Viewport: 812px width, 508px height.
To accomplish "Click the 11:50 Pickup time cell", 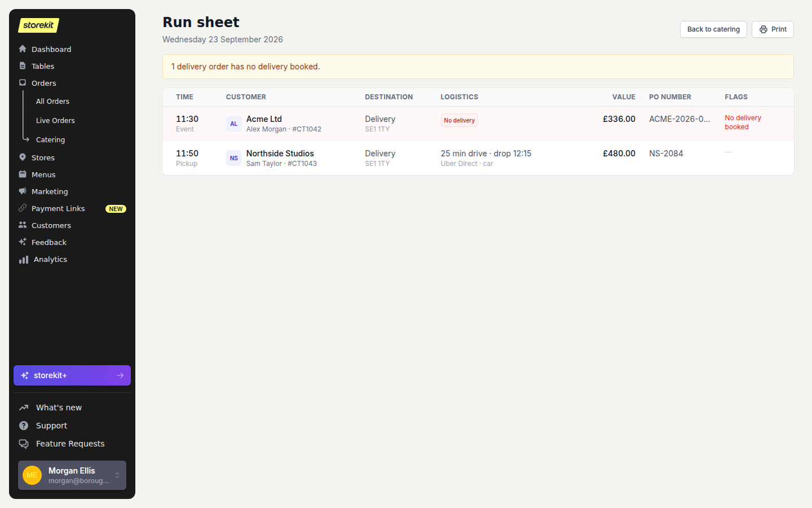I will point(187,158).
